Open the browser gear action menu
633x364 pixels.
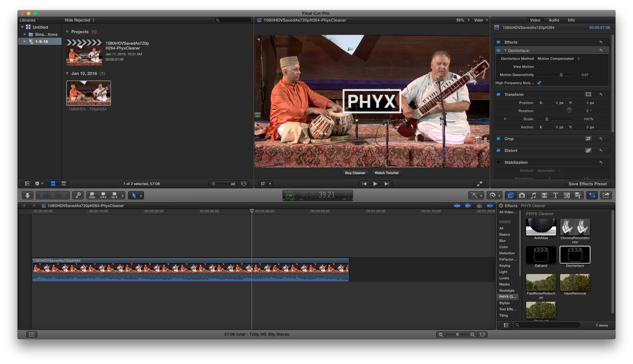[39, 184]
